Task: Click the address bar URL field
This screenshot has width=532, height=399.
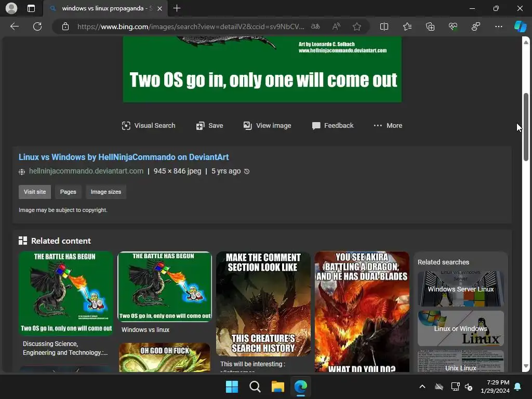Action: tap(191, 26)
